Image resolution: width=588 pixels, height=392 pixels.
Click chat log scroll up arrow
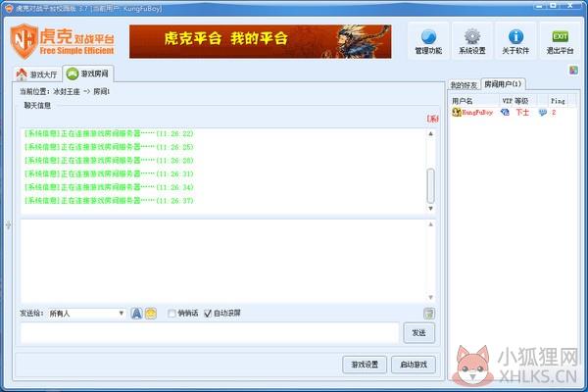coord(431,134)
